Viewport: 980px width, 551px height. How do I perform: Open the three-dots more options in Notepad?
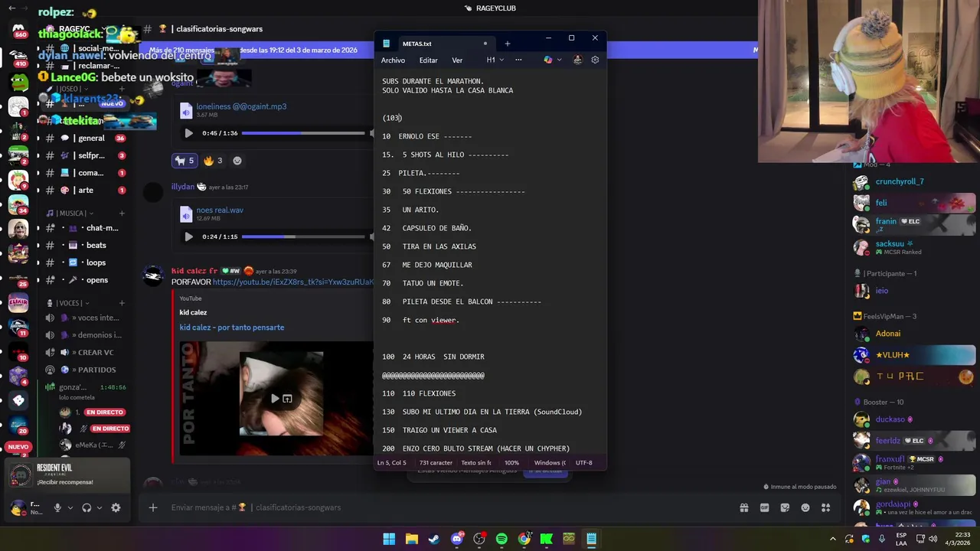pyautogui.click(x=518, y=60)
